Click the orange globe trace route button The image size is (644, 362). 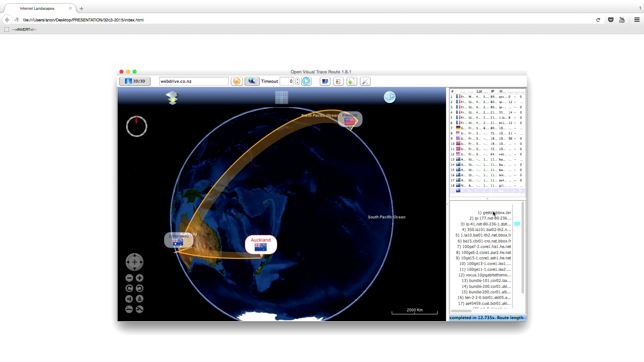pos(237,81)
